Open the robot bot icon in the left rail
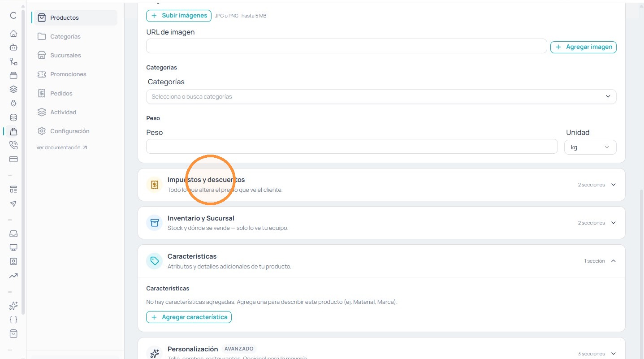The width and height of the screenshot is (644, 359). point(13,47)
